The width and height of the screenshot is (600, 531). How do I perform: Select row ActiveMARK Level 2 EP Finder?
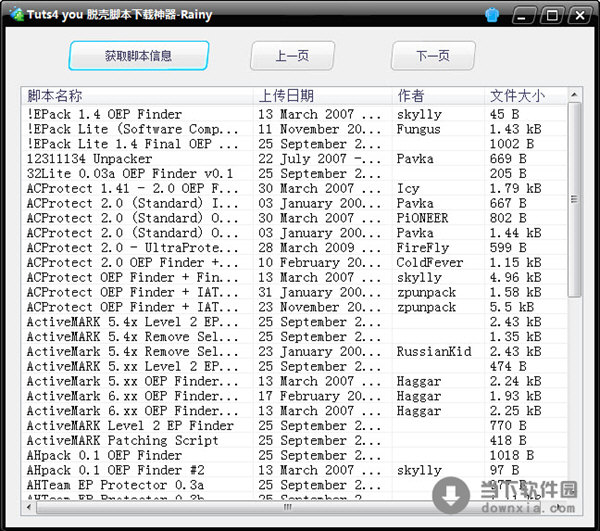pos(294,426)
